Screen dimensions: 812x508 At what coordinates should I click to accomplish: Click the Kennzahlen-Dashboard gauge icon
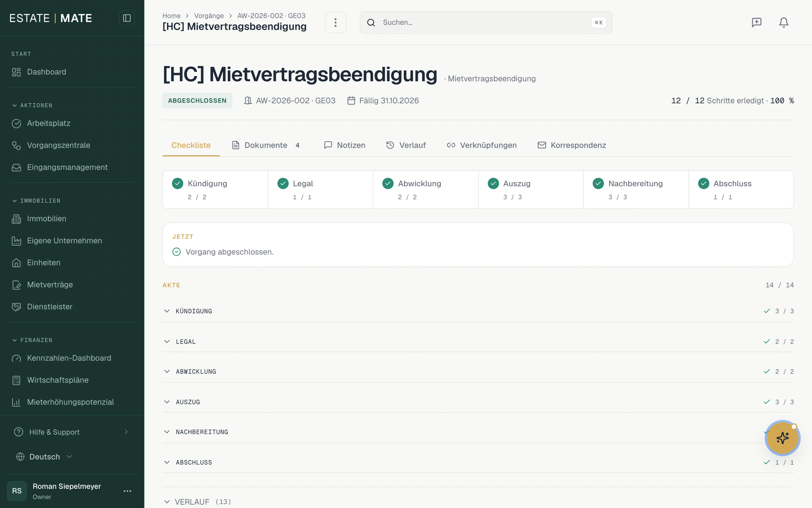(x=16, y=358)
